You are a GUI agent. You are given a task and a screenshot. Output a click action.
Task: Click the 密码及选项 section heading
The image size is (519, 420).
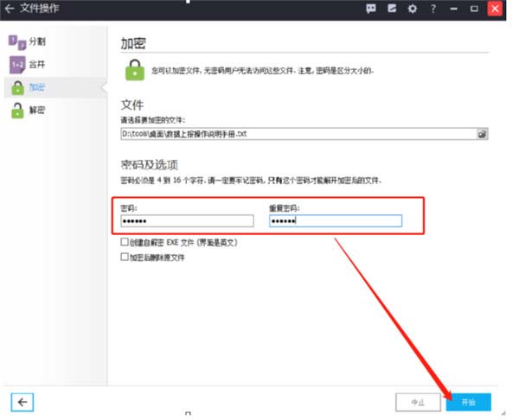click(x=150, y=164)
